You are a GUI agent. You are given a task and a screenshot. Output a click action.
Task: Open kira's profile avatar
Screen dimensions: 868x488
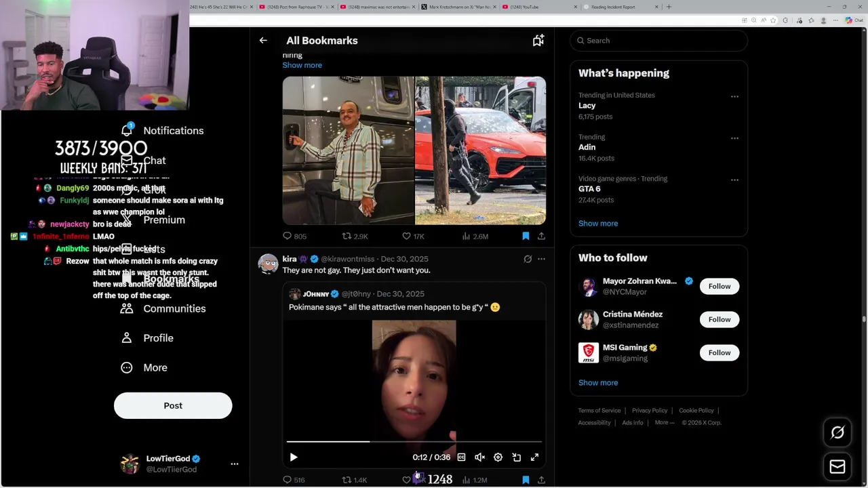[268, 264]
